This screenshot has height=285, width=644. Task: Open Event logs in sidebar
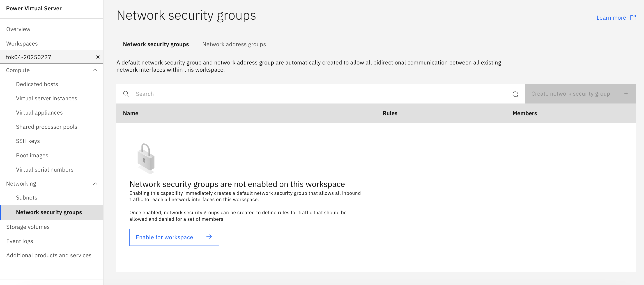click(19, 241)
